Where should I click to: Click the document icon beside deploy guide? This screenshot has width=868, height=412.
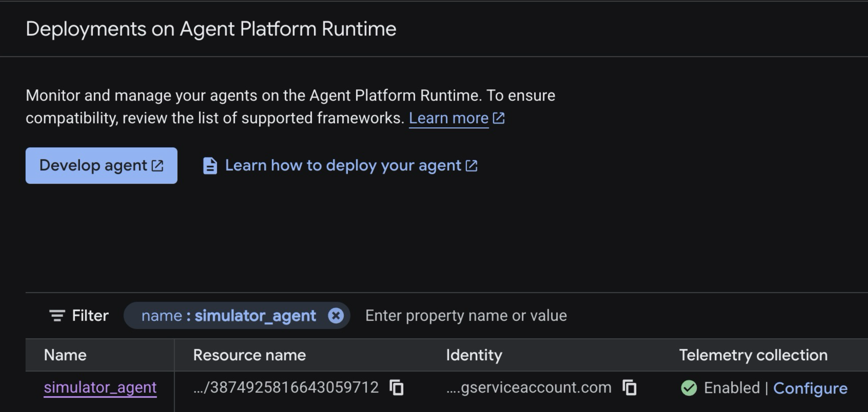210,166
